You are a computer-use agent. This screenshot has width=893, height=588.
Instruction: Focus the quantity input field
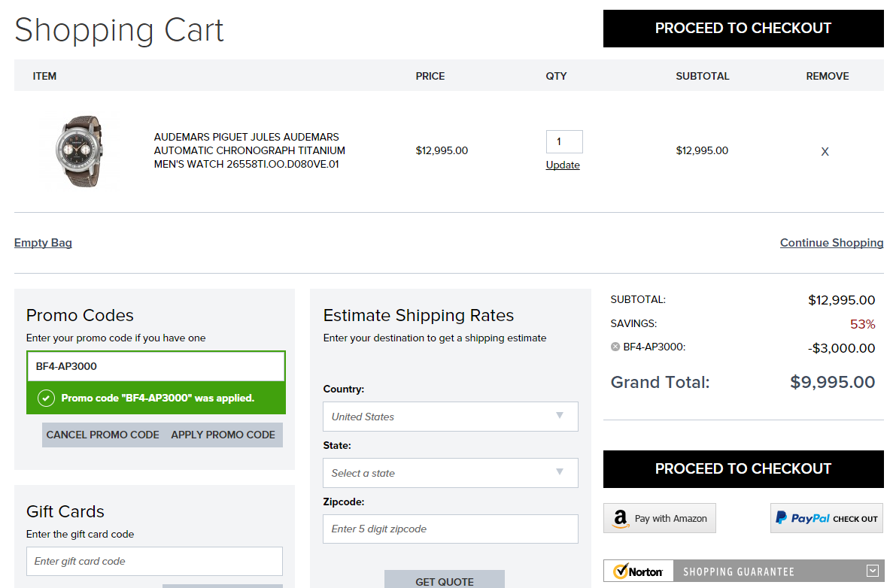[564, 141]
